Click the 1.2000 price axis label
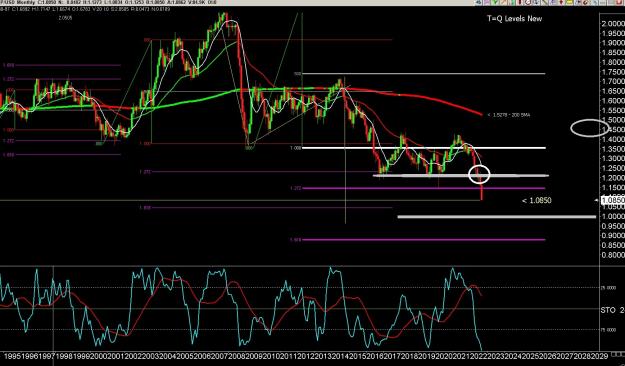Viewport: 625px width, 366px height. click(x=613, y=178)
